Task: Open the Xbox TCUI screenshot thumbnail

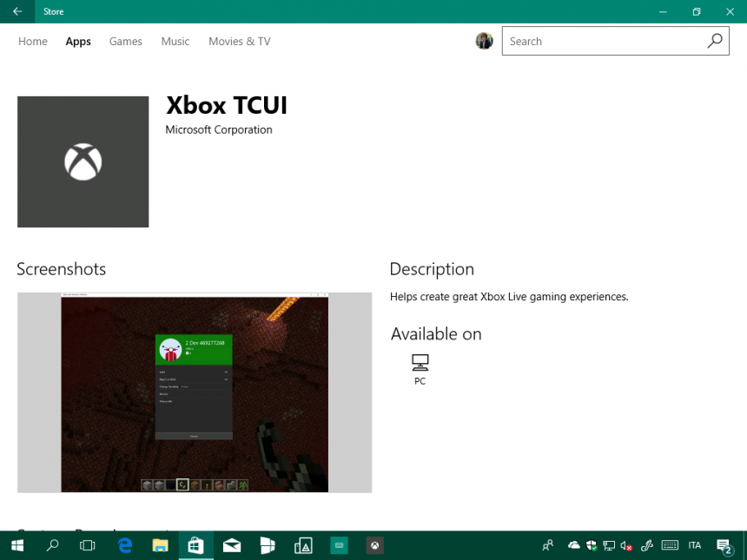Action: [x=195, y=392]
